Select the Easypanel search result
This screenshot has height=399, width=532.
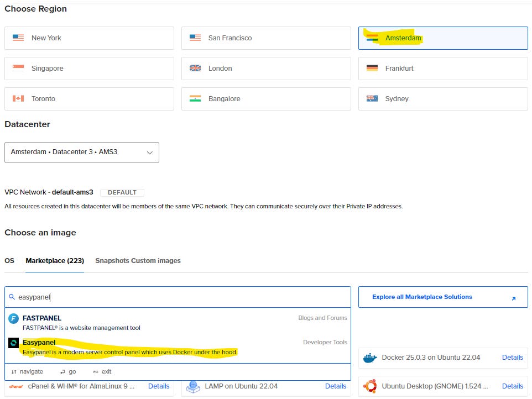(178, 348)
